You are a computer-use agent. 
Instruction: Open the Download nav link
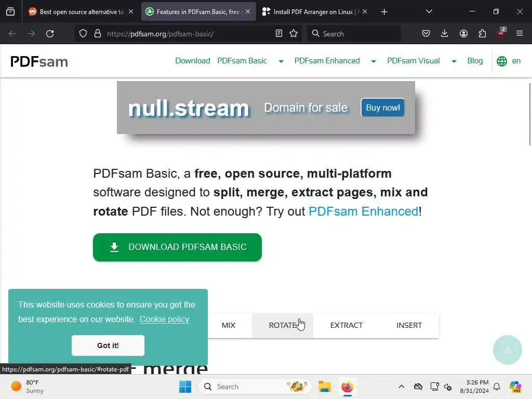[x=192, y=61]
